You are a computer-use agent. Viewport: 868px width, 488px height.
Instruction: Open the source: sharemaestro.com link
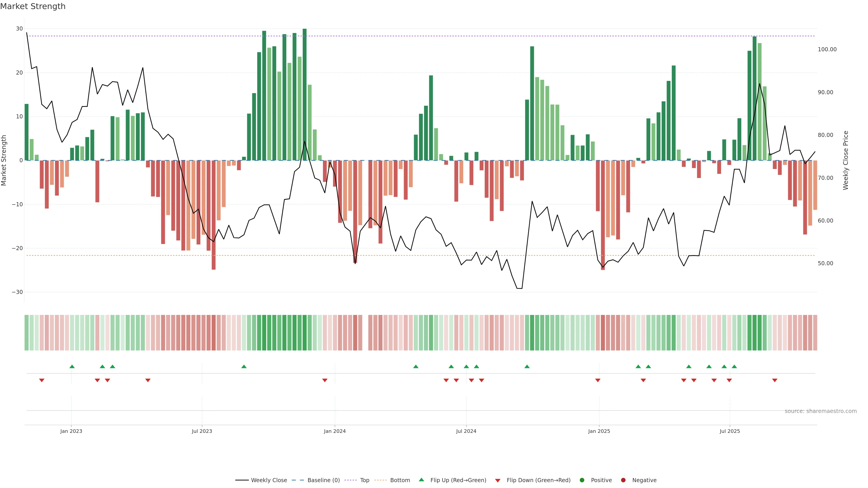[821, 411]
